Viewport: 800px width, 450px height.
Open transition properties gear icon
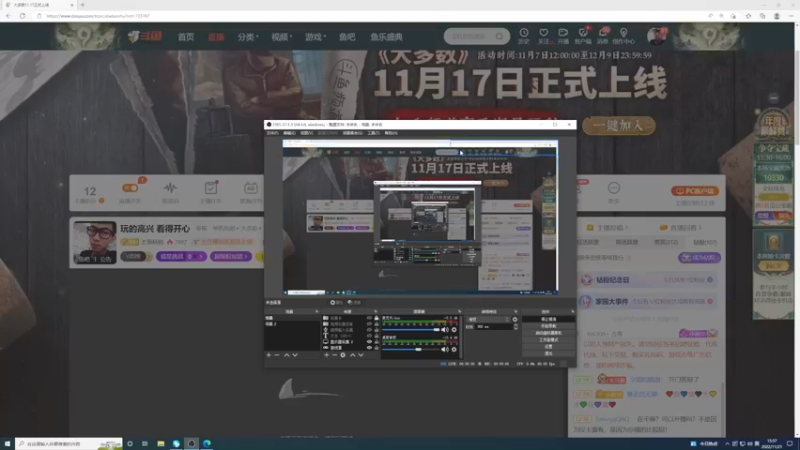515,319
